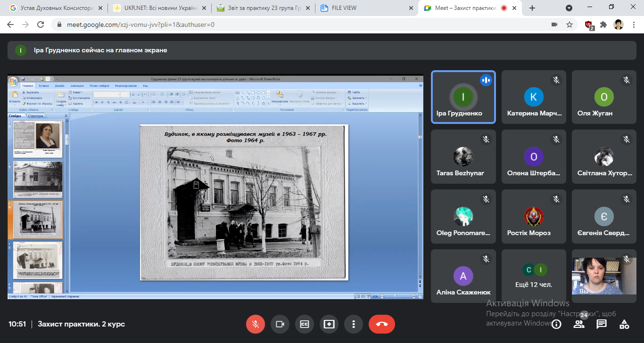Click Taras Bezhynar's avatar tile
The image size is (644, 343).
(x=463, y=157)
